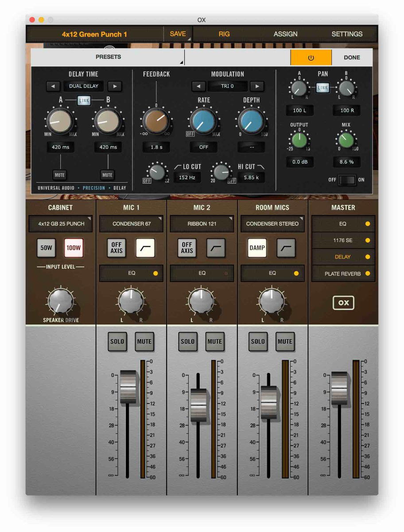Click the modulation Rate knob
Viewport: 404px width, 532px height.
(x=203, y=121)
